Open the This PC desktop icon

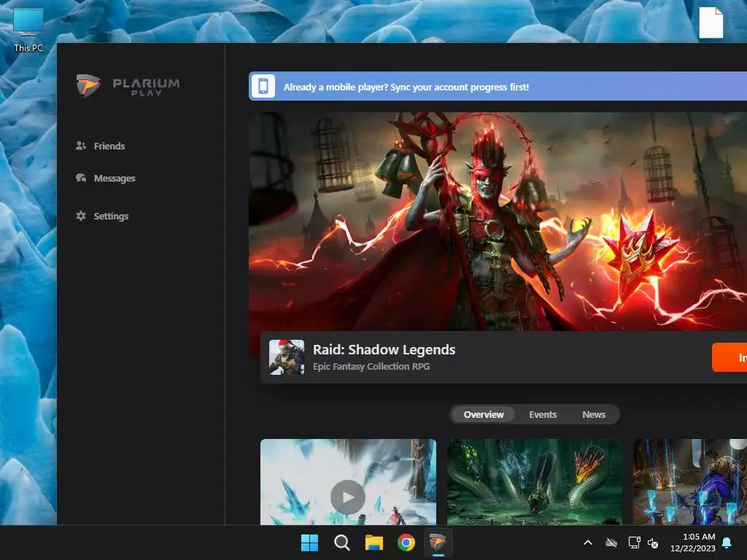(28, 29)
